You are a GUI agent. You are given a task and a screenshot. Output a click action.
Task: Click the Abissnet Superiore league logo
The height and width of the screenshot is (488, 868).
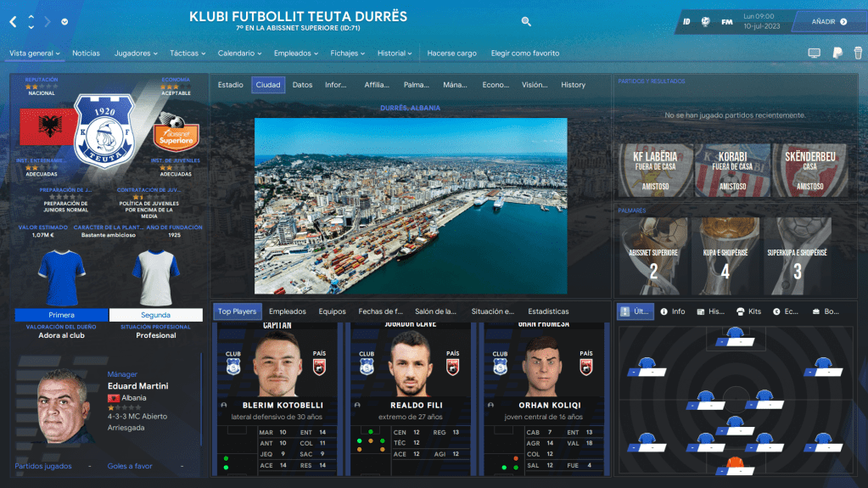coord(176,133)
